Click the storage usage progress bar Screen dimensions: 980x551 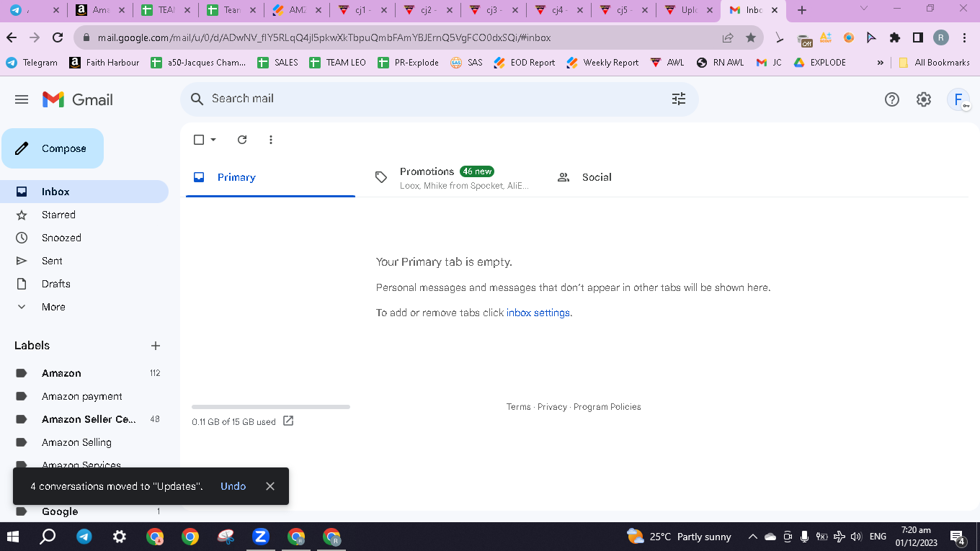[271, 407]
